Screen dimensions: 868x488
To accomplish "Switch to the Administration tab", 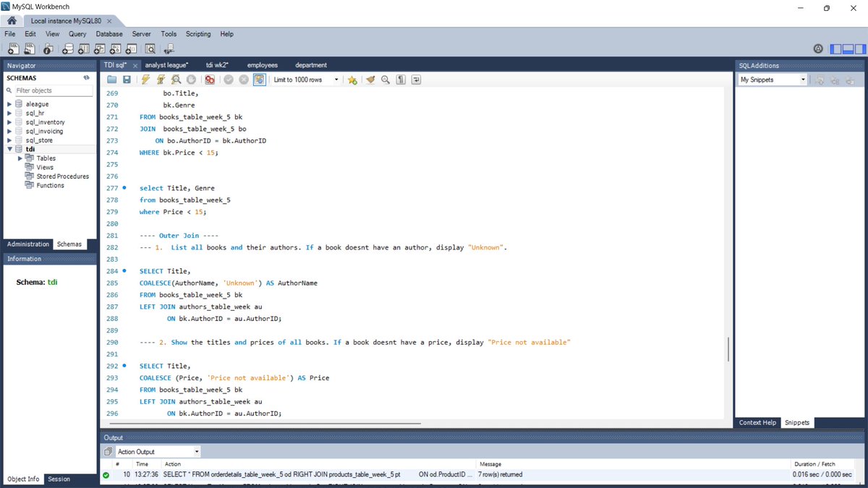I will (x=28, y=244).
